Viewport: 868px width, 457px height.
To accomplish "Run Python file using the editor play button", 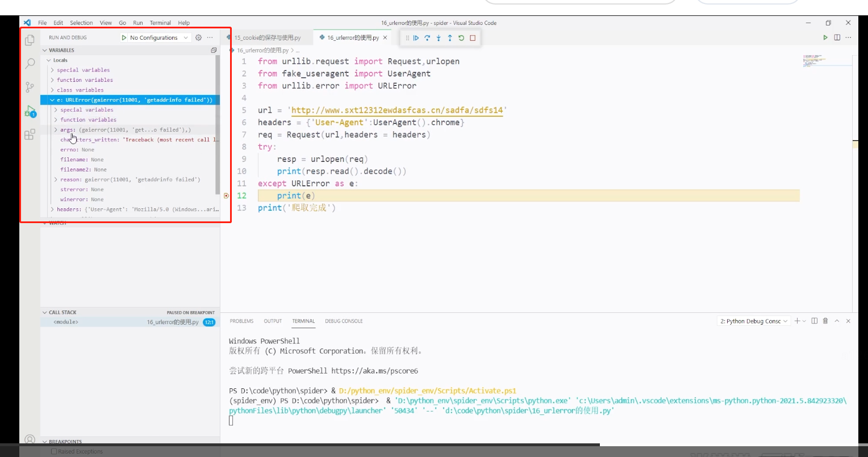I will (825, 37).
